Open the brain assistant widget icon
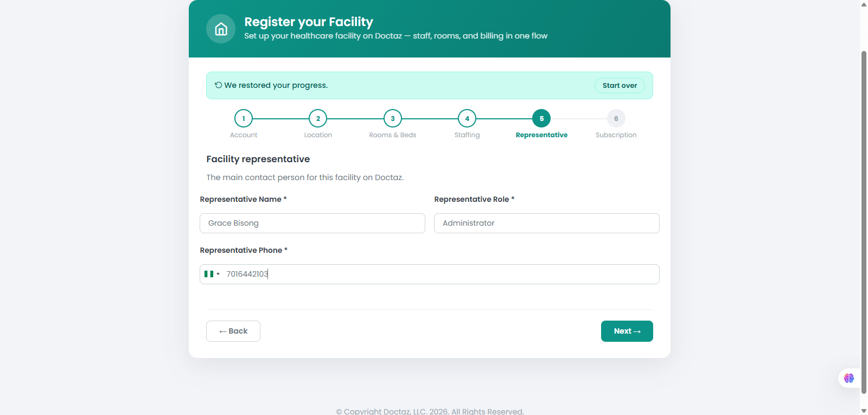Screen dimensions: 868x415 click(849, 378)
